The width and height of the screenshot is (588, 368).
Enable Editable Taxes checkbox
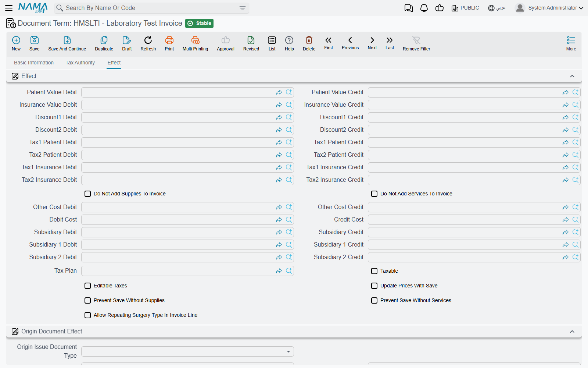[x=88, y=286]
